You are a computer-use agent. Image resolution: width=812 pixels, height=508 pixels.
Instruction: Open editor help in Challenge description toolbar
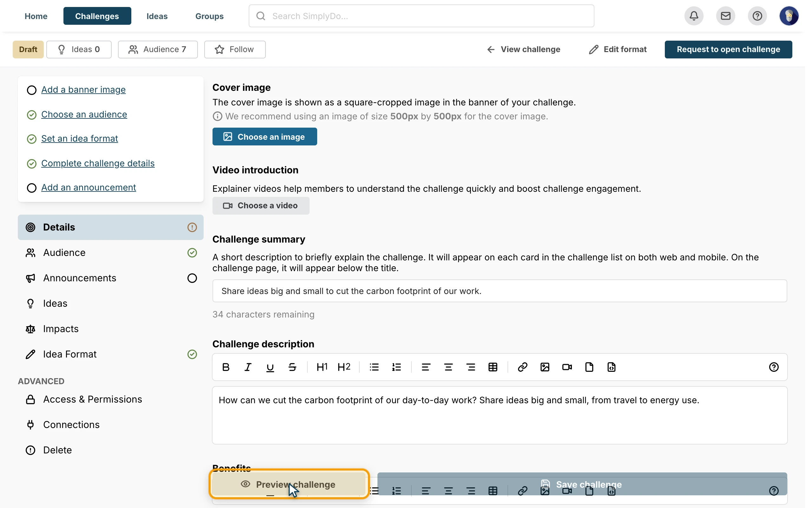pos(773,367)
